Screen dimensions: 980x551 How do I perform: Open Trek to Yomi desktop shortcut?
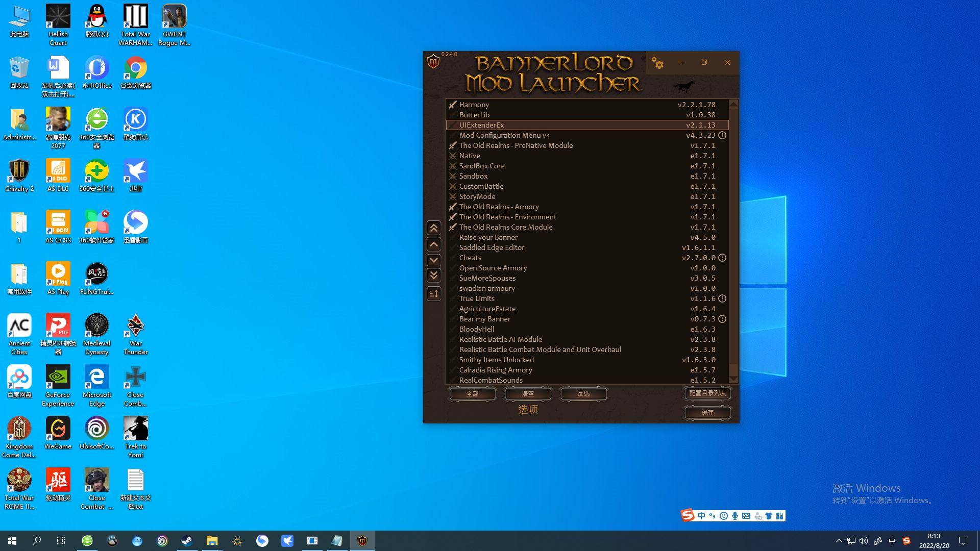(135, 437)
